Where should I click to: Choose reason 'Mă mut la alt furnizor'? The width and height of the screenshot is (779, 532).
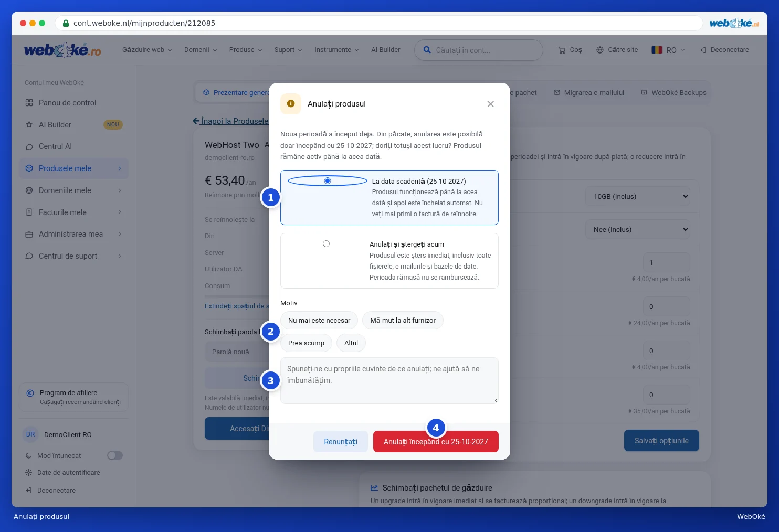[x=403, y=321]
